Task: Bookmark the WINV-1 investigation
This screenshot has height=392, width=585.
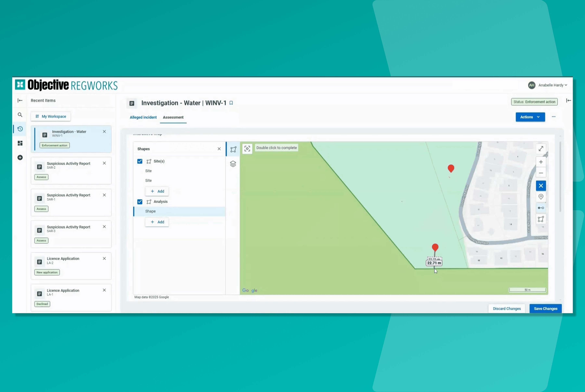Action: pyautogui.click(x=231, y=103)
